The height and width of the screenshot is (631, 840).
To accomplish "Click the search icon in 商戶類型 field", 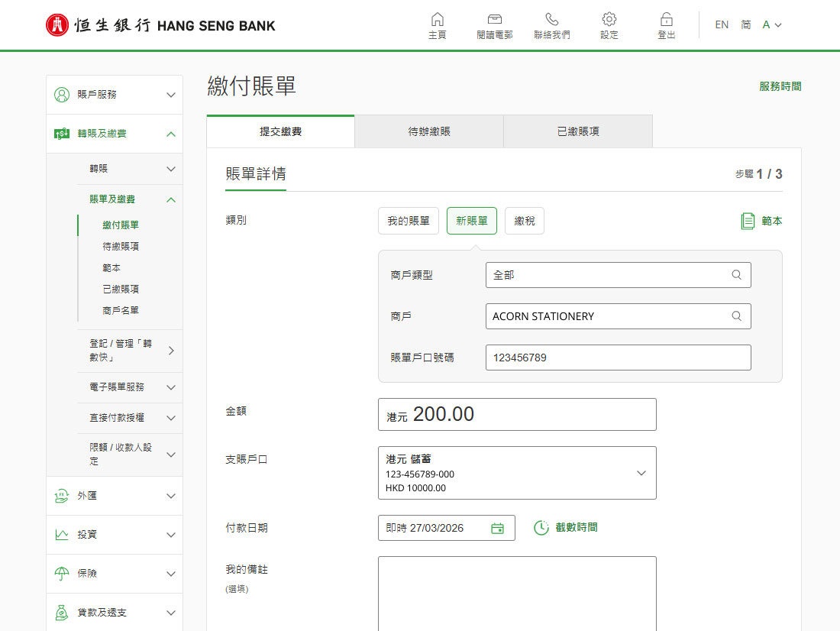I will click(x=737, y=274).
